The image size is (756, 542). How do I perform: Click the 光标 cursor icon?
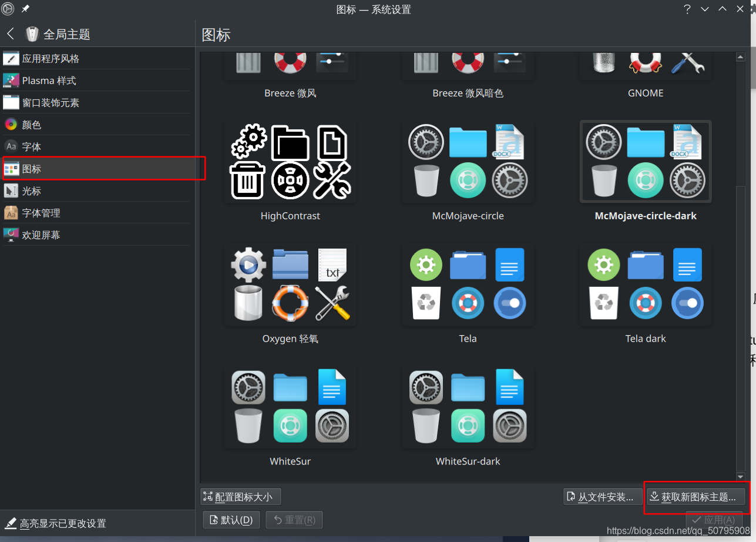(11, 190)
